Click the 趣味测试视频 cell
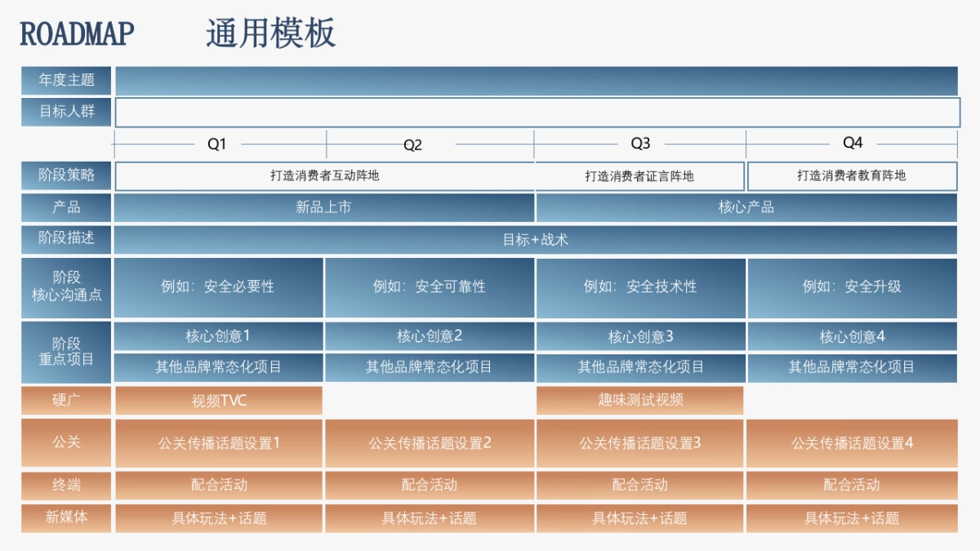Viewport: 980px width, 551px height. 640,400
